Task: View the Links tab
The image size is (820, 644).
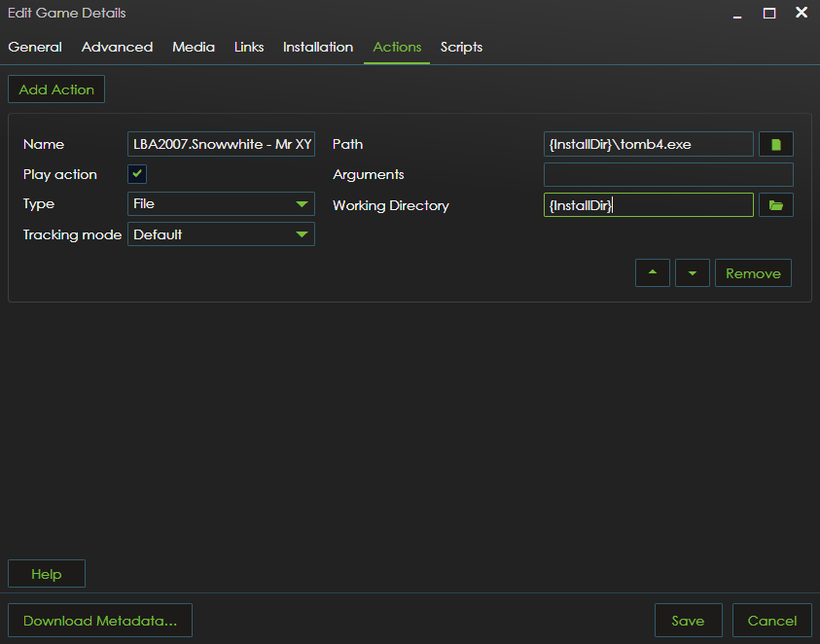Action: 248,47
